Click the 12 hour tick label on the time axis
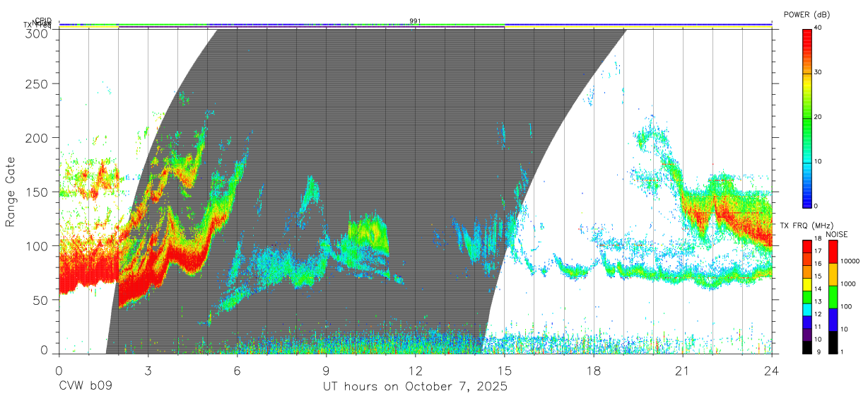 [x=416, y=370]
